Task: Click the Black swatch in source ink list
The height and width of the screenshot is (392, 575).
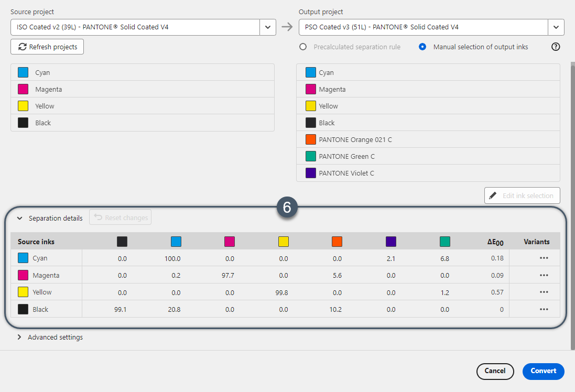Action: (23, 123)
